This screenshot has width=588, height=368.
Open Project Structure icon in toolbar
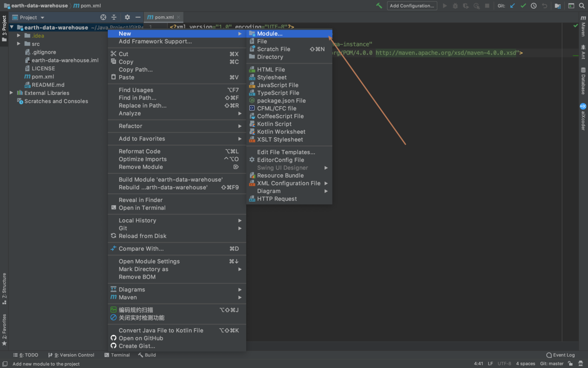tap(558, 6)
